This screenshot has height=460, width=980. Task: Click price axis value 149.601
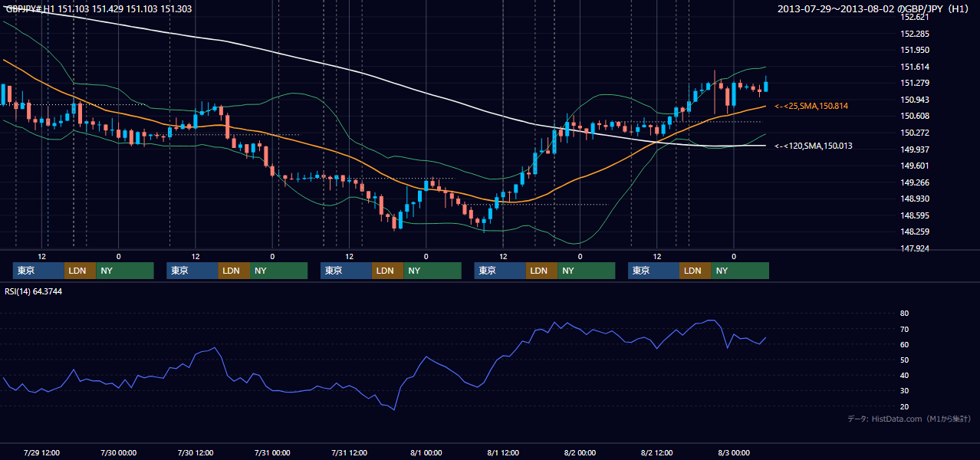[914, 166]
